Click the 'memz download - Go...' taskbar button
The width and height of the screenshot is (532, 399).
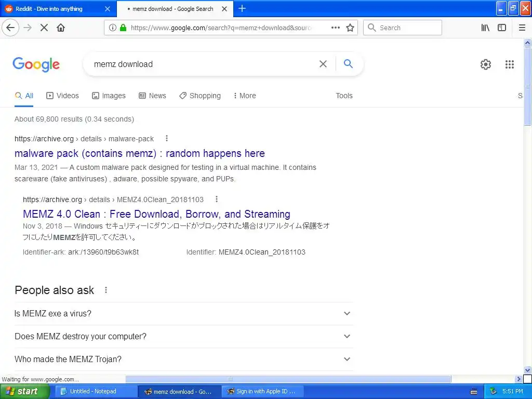coord(179,392)
